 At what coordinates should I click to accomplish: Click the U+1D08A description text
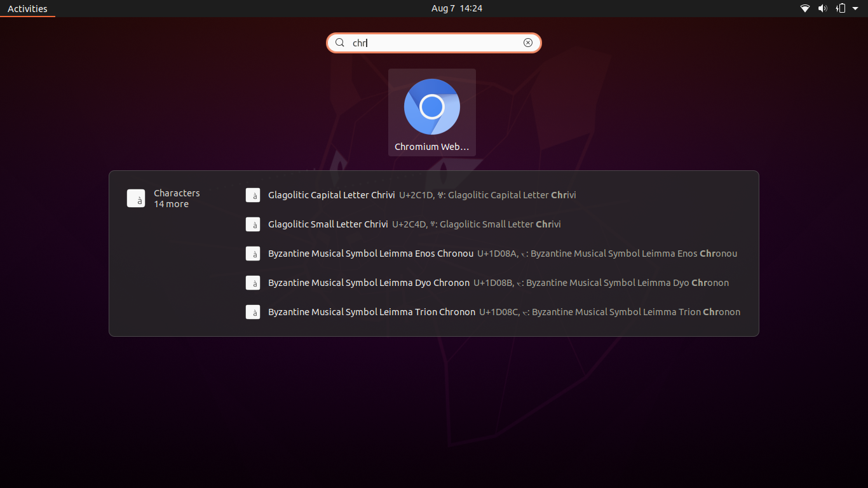pos(607,254)
